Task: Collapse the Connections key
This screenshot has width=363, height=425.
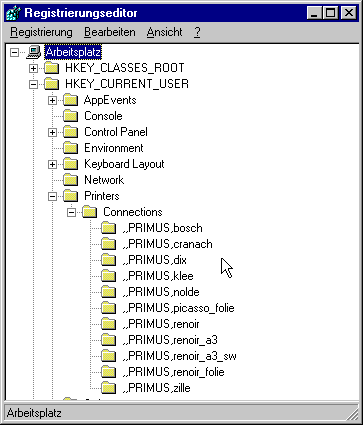Action: click(x=71, y=212)
